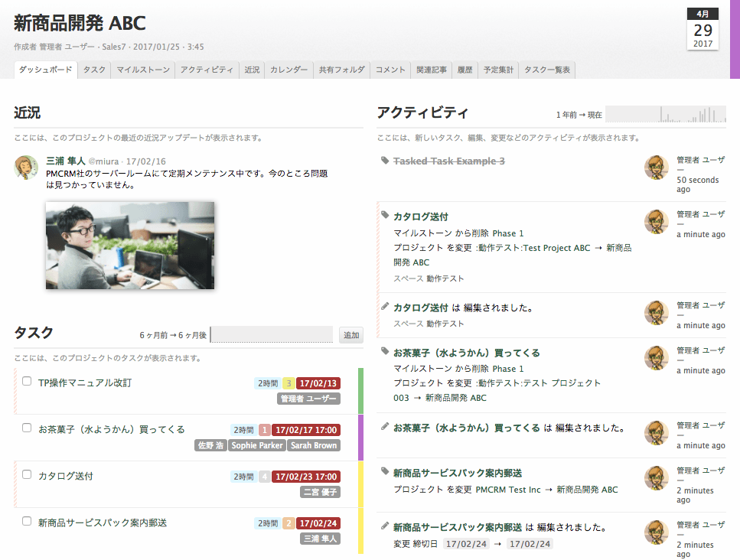Open the 近況 tab
Viewport: 740px width, 560px height.
(252, 70)
